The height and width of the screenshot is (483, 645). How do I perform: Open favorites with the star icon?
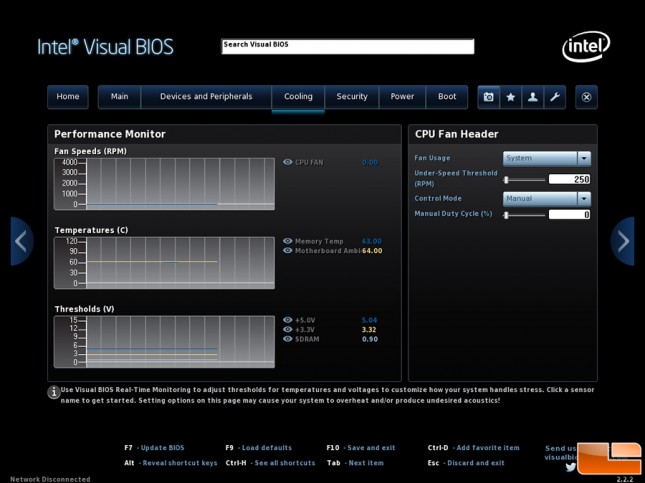510,97
